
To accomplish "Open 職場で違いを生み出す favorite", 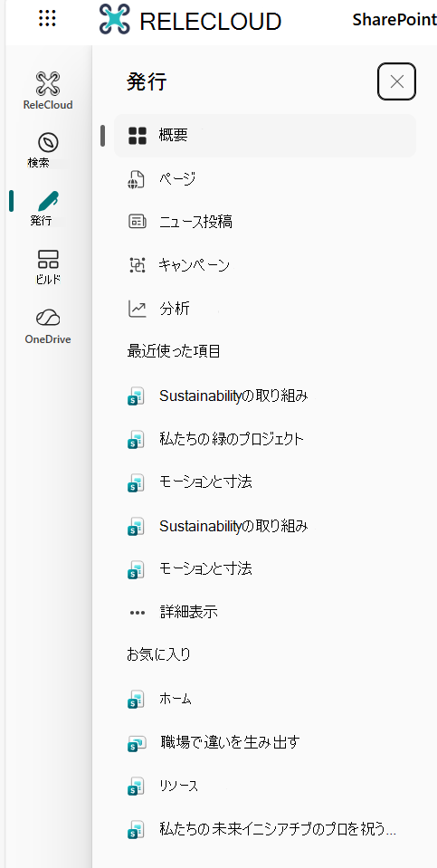I will (x=265, y=742).
